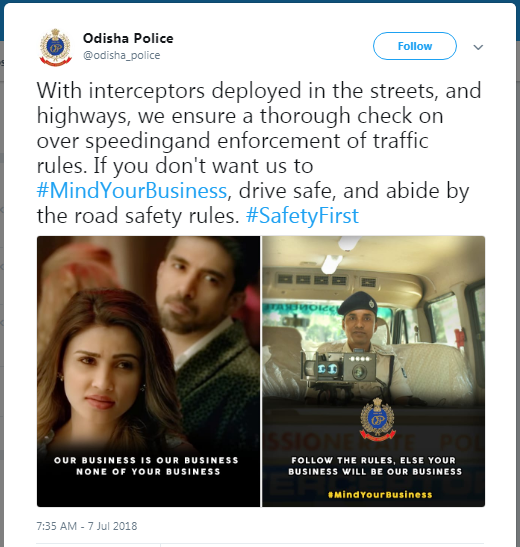Click the 'Our business is our business' caption
This screenshot has height=547, width=520.
(x=146, y=466)
